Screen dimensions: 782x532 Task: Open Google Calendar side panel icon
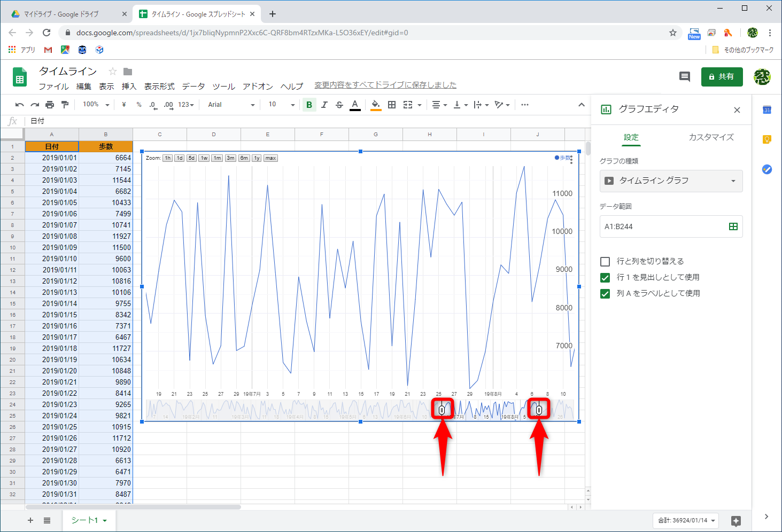(x=767, y=109)
